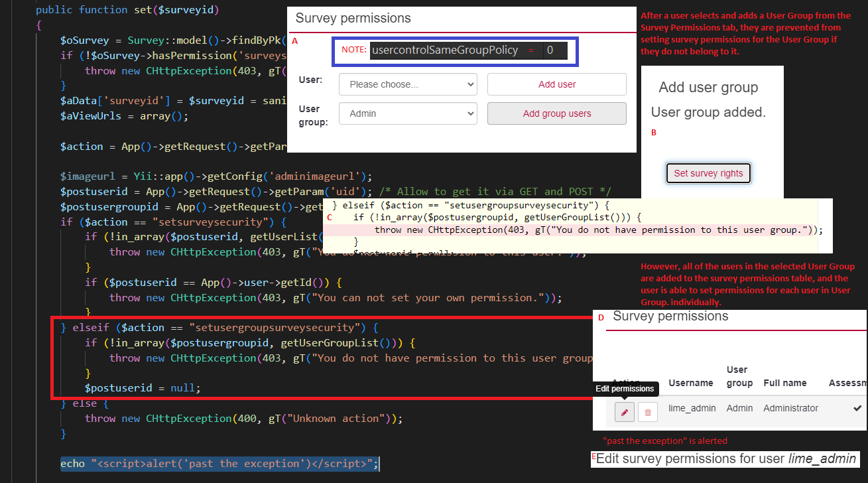
Task: Click the 'if ($postuserid == App()->user->getId())' line
Action: point(214,283)
